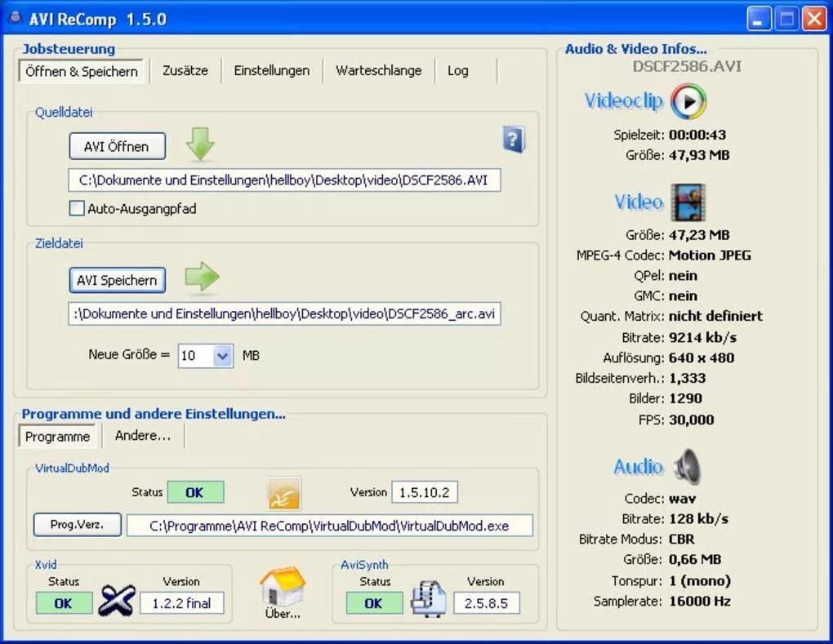Click the Video filmstrip icon
833x644 pixels.
tap(688, 202)
